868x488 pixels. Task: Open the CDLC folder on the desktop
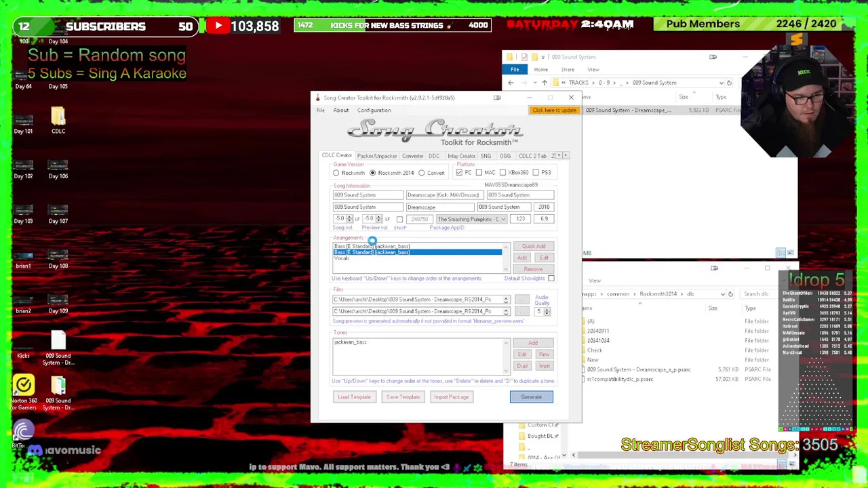(x=58, y=121)
